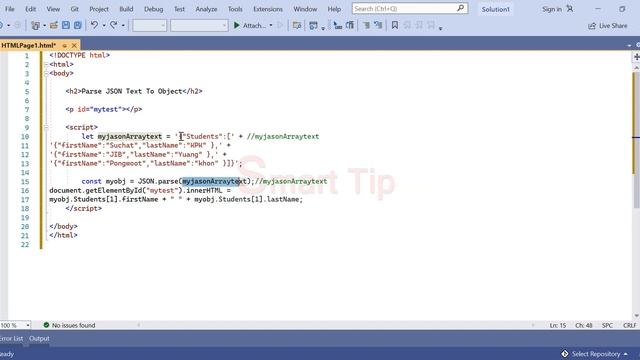Screen dimensions: 640x360
Task: Open the View menu
Action: click(53, 9)
